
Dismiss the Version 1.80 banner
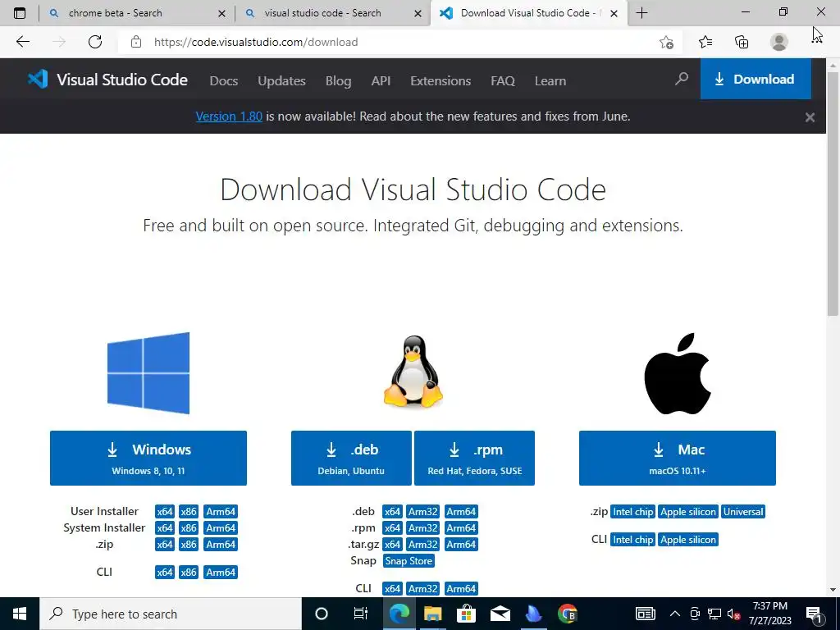(x=810, y=117)
